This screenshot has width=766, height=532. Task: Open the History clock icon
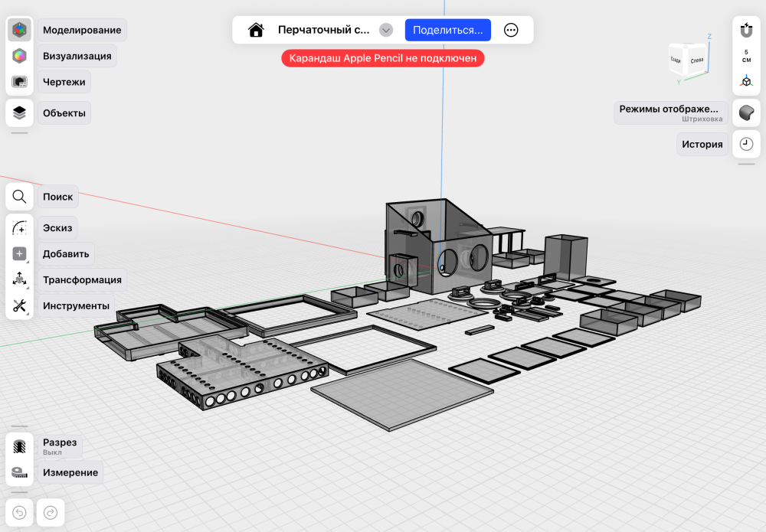746,144
